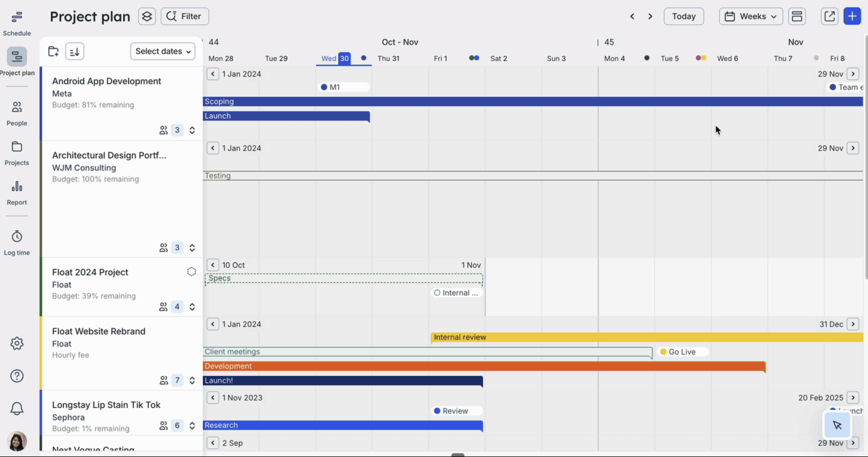Click the layers view icon beside Project plan
This screenshot has width=868, height=457.
point(147,16)
